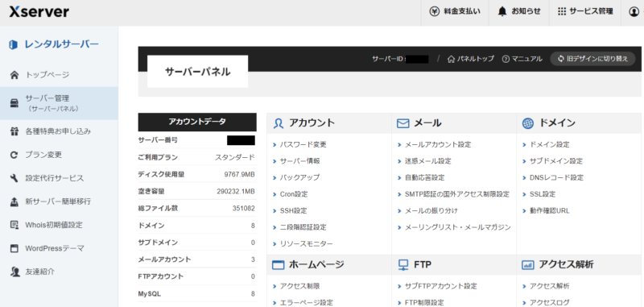Open サブFTPアカウント設定 link
The image size is (644, 307).
tap(441, 286)
